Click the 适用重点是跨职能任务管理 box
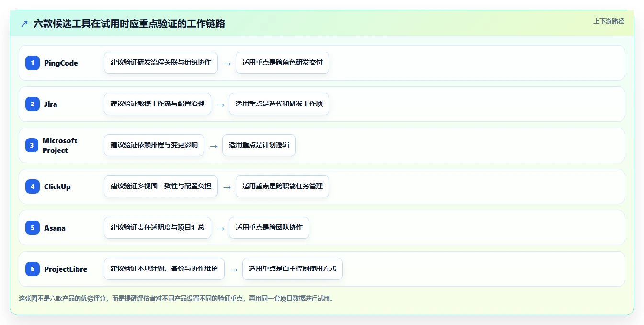 (282, 186)
